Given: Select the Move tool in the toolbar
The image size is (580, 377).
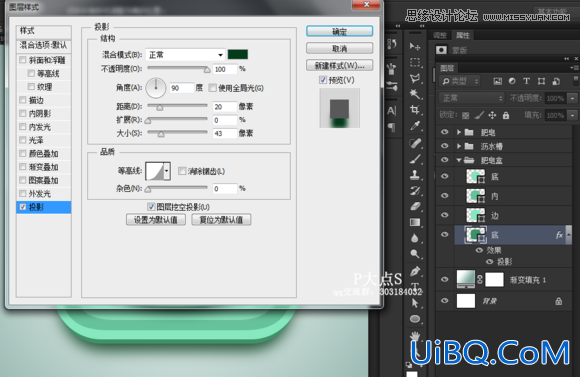Looking at the screenshot, I should (x=415, y=46).
